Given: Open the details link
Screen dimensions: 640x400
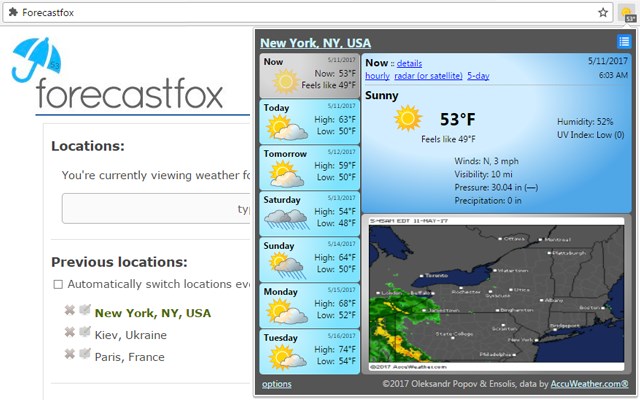Looking at the screenshot, I should (x=409, y=63).
